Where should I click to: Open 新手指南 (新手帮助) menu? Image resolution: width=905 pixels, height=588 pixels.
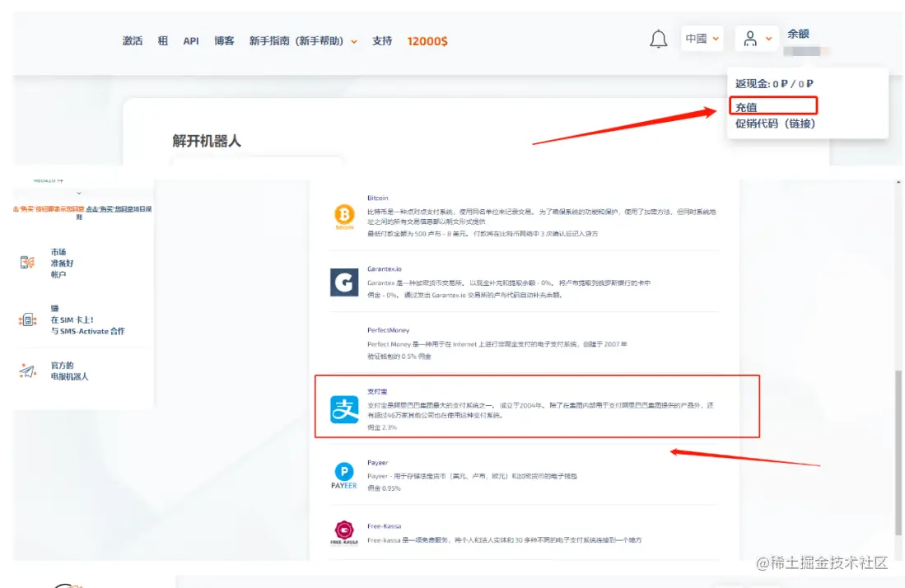click(296, 41)
